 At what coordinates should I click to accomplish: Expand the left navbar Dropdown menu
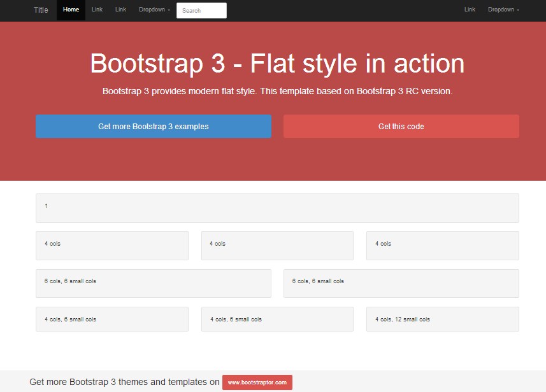tap(155, 10)
